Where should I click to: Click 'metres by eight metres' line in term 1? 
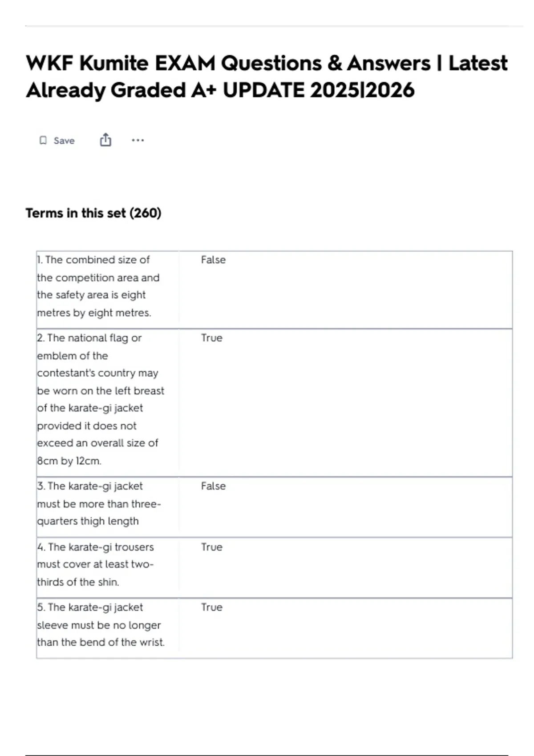[x=94, y=313]
